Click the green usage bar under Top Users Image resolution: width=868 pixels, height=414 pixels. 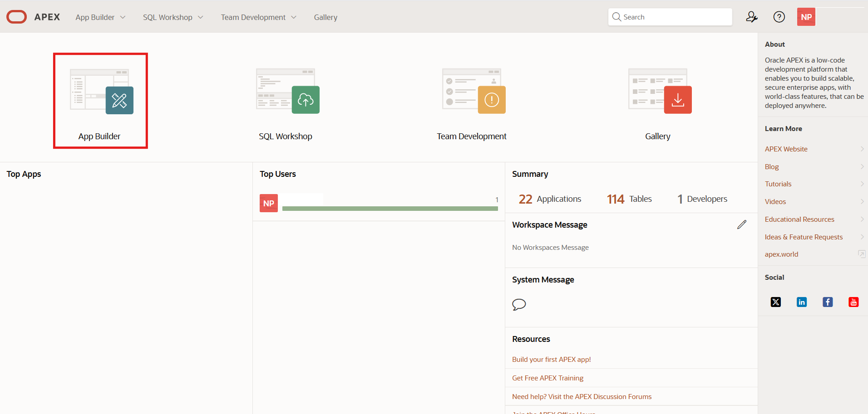(x=391, y=208)
